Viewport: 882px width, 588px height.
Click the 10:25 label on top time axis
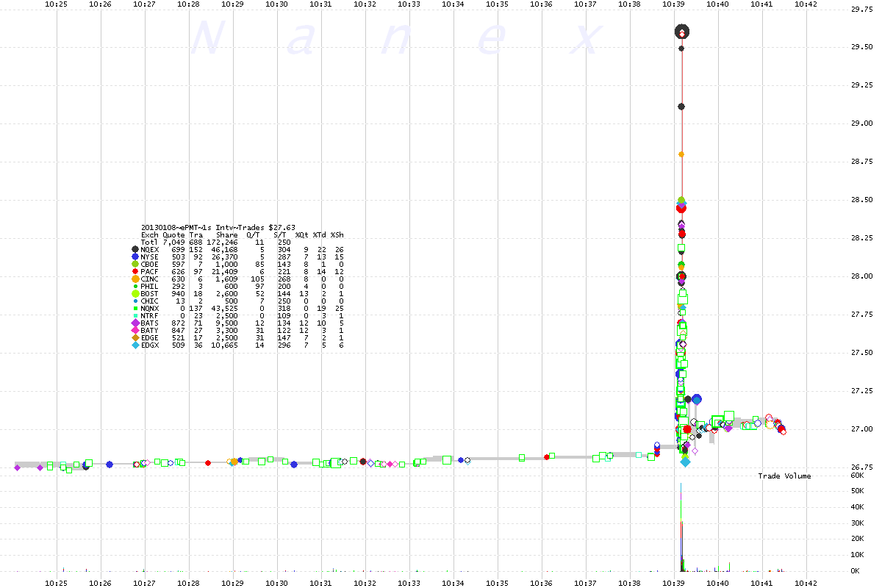pos(56,4)
